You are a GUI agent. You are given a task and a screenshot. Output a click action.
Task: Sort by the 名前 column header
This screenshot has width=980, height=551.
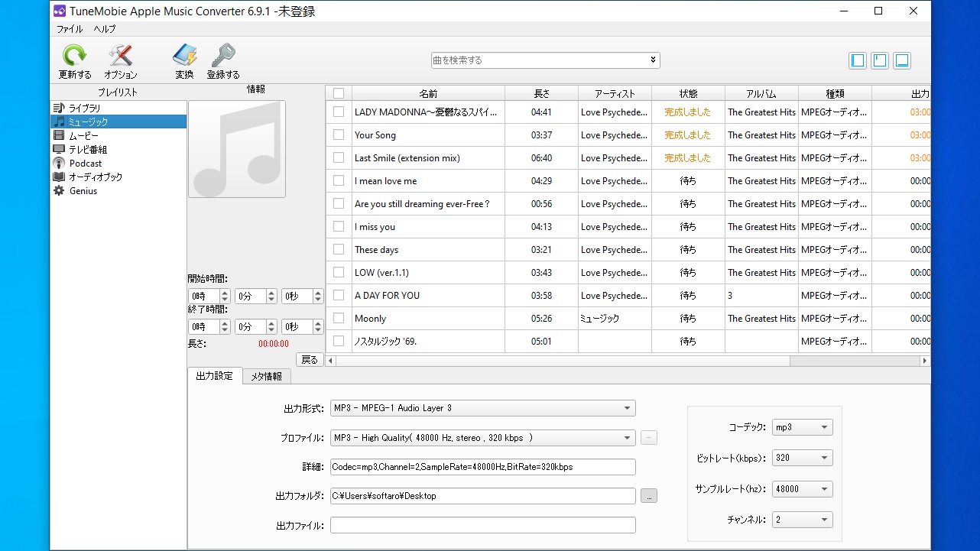[428, 93]
